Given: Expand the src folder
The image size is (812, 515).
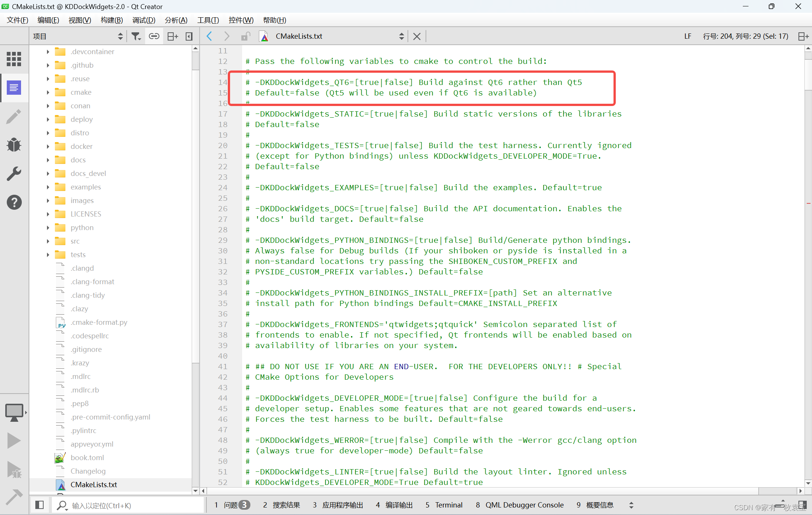Looking at the screenshot, I should (x=48, y=241).
